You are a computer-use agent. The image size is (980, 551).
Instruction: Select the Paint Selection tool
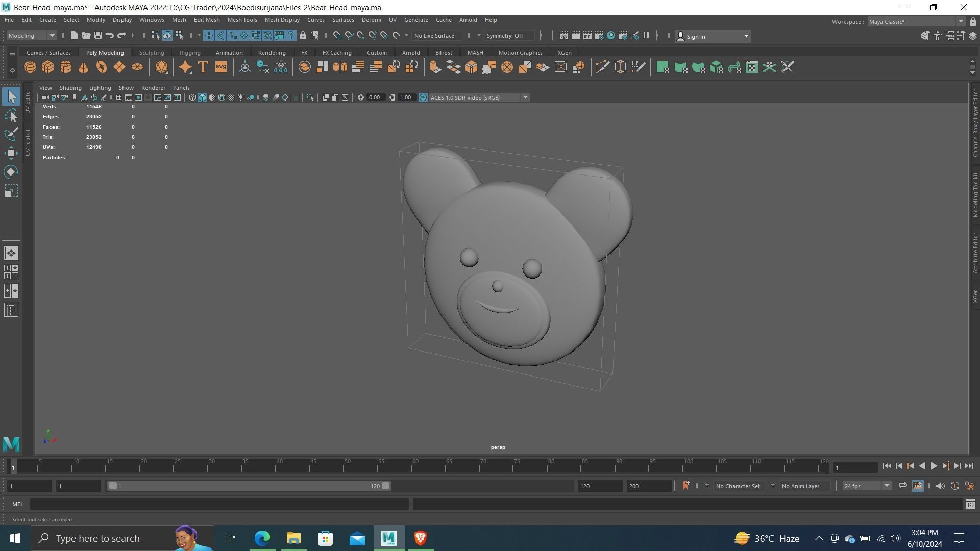[x=11, y=134]
